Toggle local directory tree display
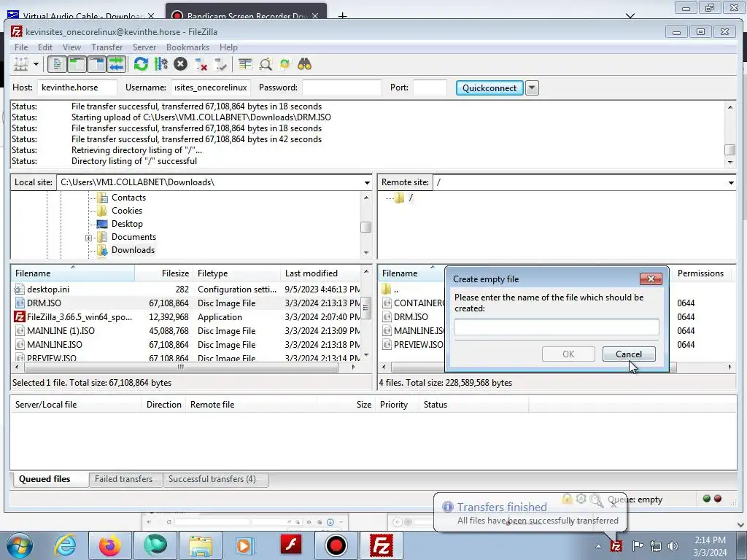The width and height of the screenshot is (747, 560). [x=77, y=64]
